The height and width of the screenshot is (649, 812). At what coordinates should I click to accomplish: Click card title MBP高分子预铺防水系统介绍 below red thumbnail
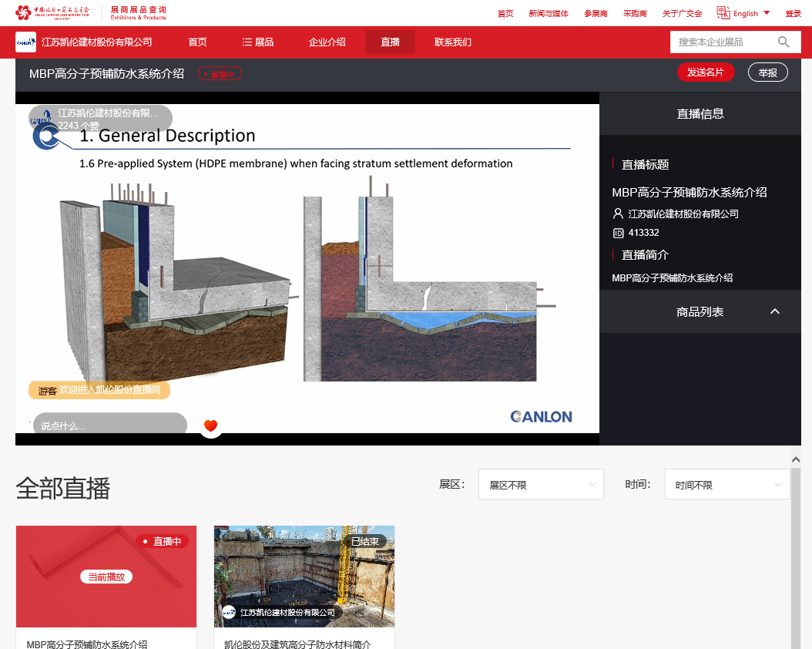87,644
